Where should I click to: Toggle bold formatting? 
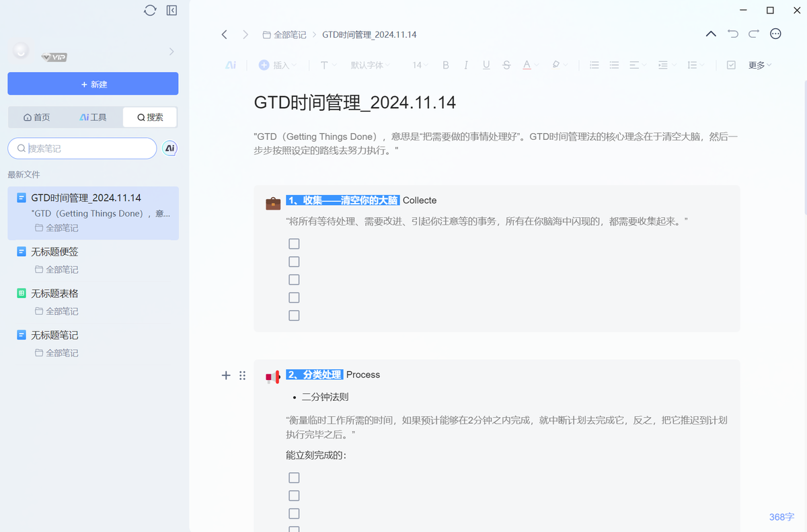(445, 65)
